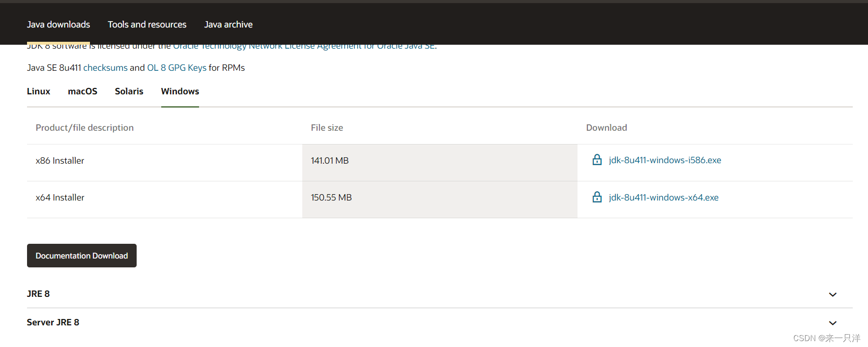Image resolution: width=868 pixels, height=347 pixels.
Task: Select the Solaris platform tab
Action: 129,91
